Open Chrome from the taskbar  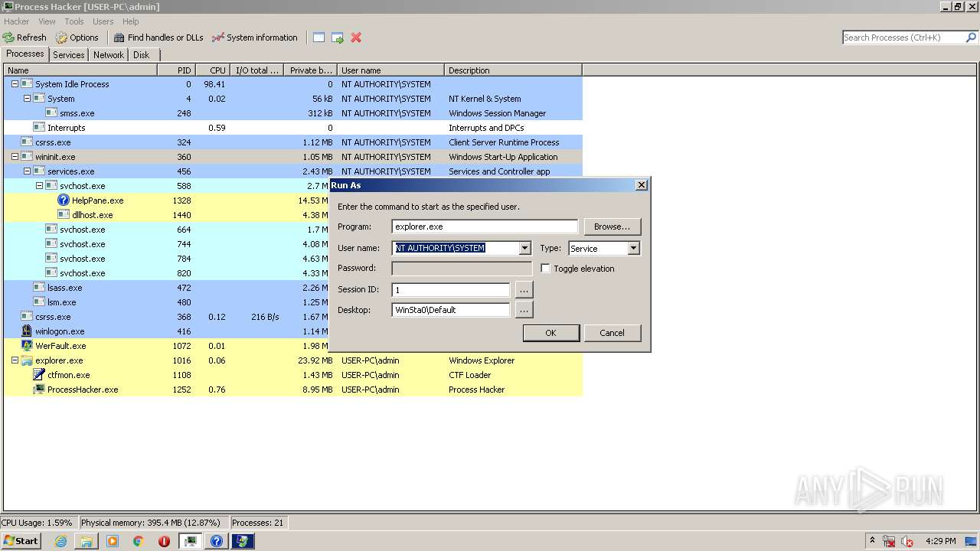pos(139,541)
